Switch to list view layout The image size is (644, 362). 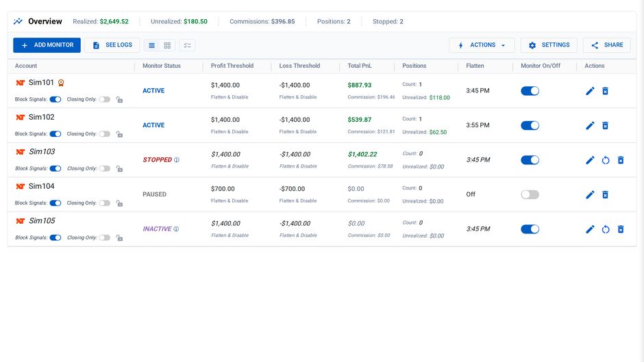pyautogui.click(x=151, y=45)
